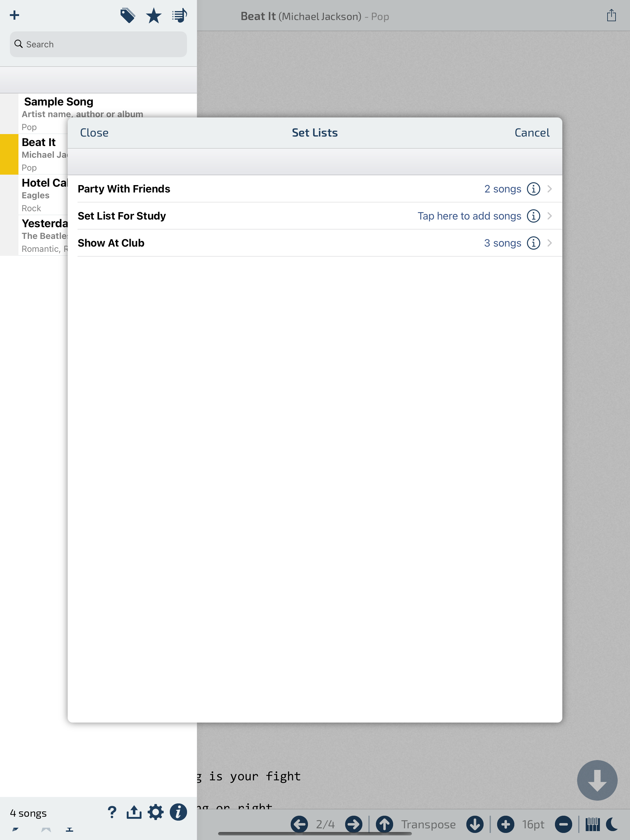Open settings gear icon

coord(155,812)
